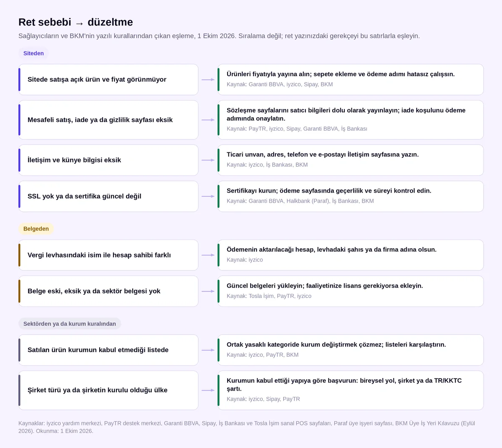Open 'SSL yok ya da sertifika güncel değil' card
Screen dimensions: 502x448
[x=108, y=196]
